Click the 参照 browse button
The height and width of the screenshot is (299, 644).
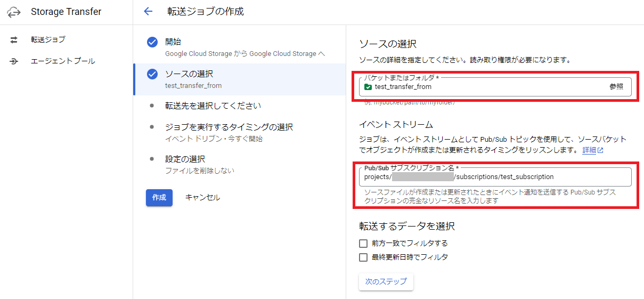[x=616, y=86]
